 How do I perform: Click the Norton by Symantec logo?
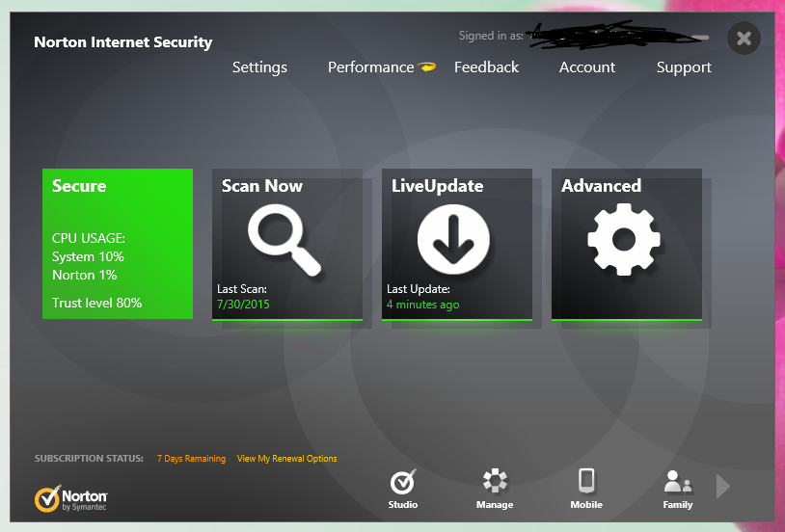(70, 498)
